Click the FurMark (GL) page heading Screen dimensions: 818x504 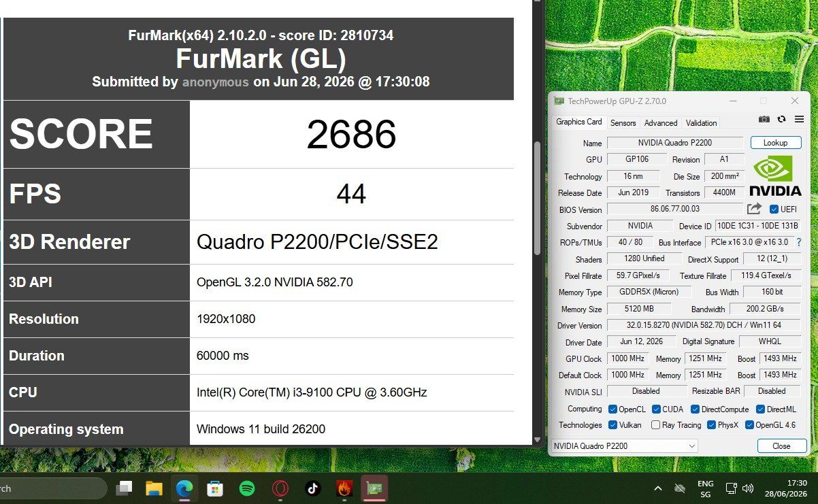coord(261,59)
